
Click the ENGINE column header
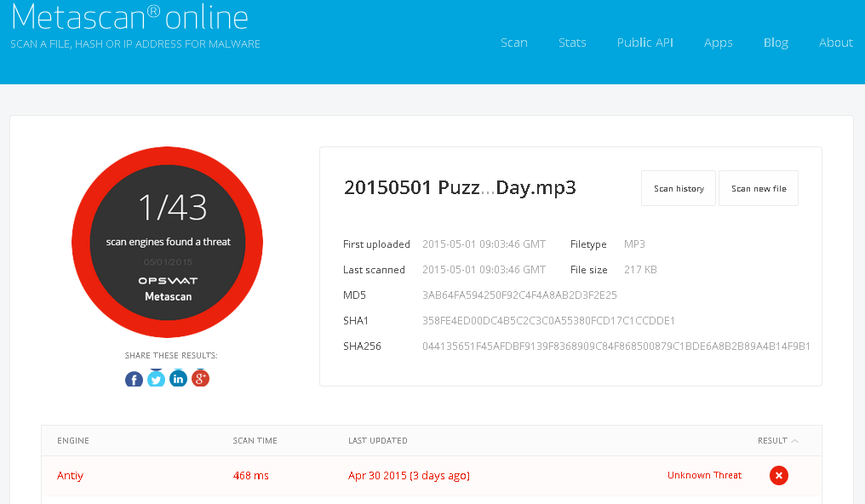pos(73,441)
